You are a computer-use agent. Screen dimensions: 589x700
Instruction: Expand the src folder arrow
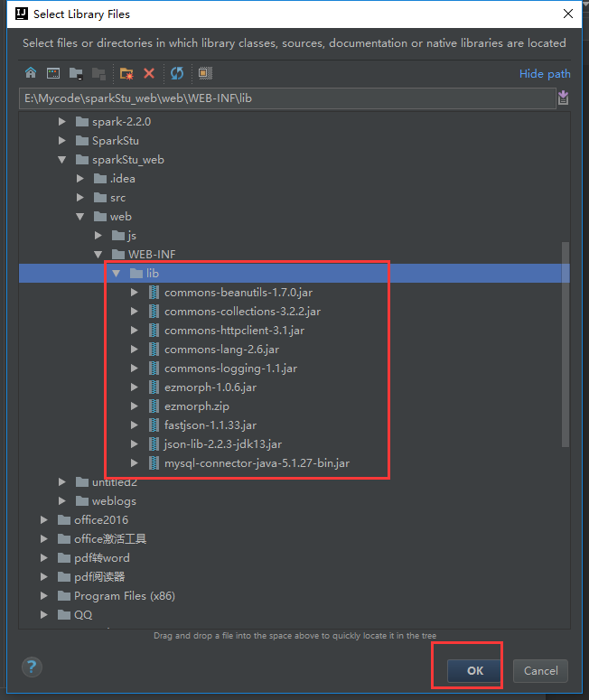tap(79, 197)
